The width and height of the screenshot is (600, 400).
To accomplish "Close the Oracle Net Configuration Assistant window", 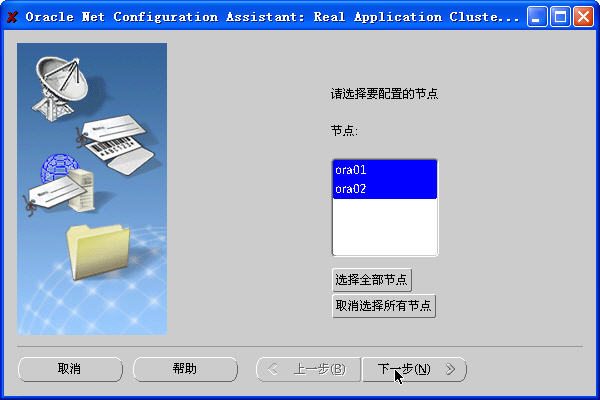I will tap(584, 17).
